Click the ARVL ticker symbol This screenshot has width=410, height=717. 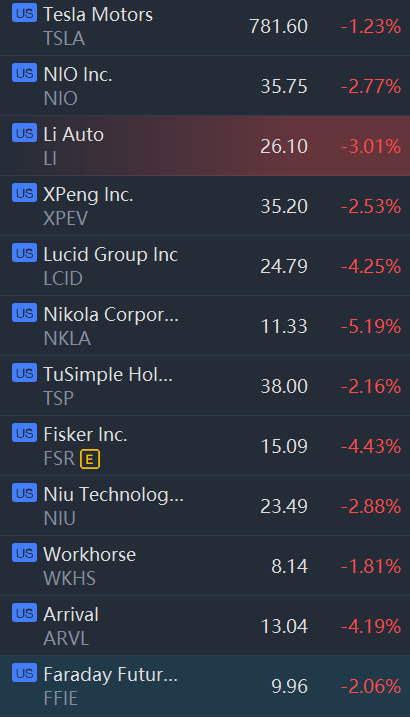[66, 638]
